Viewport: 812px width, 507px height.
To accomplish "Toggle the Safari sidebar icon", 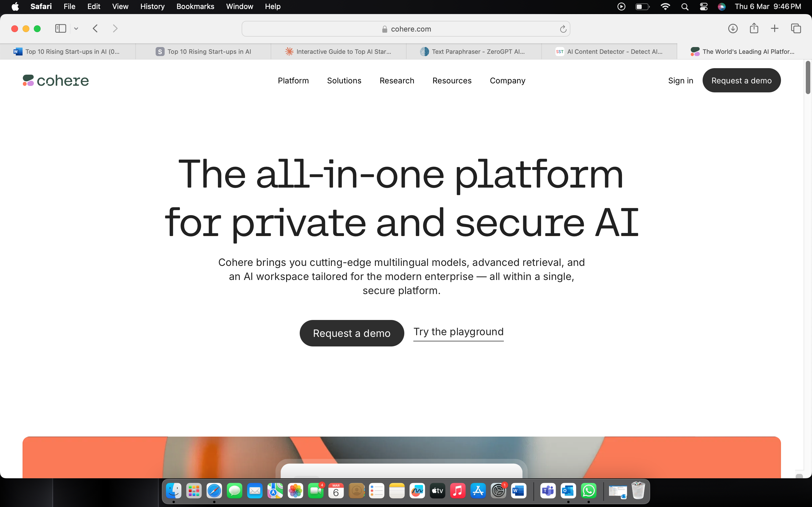I will (x=60, y=28).
